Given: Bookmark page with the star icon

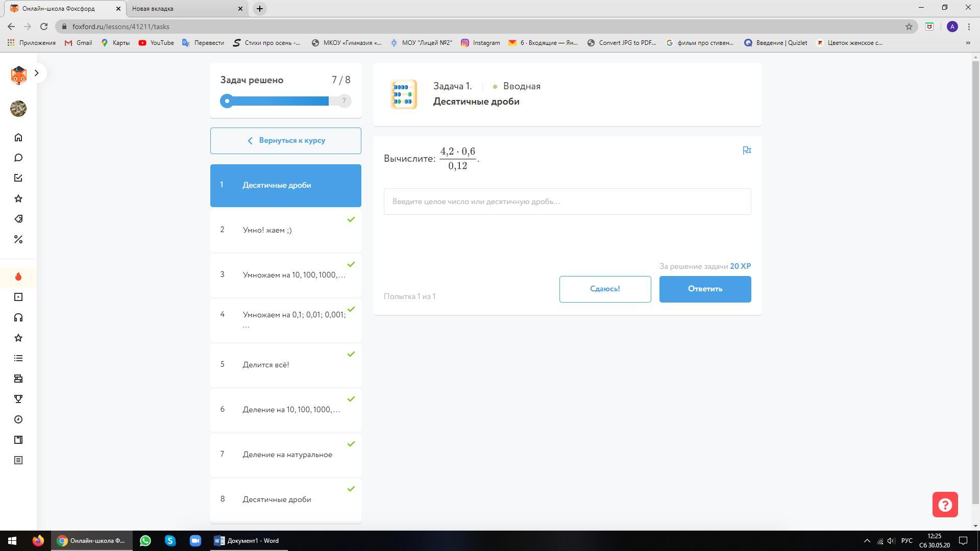Looking at the screenshot, I should pos(909,27).
